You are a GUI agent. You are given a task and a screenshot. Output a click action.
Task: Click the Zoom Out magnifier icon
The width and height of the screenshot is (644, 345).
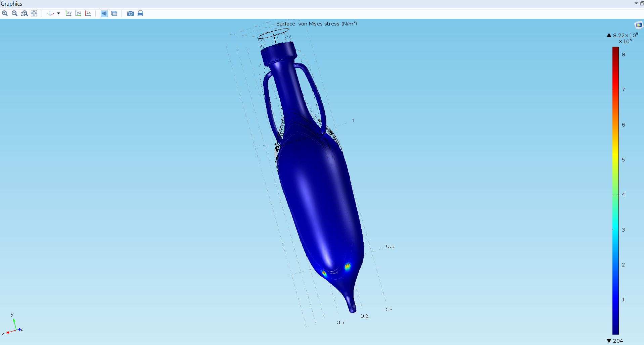tap(14, 13)
